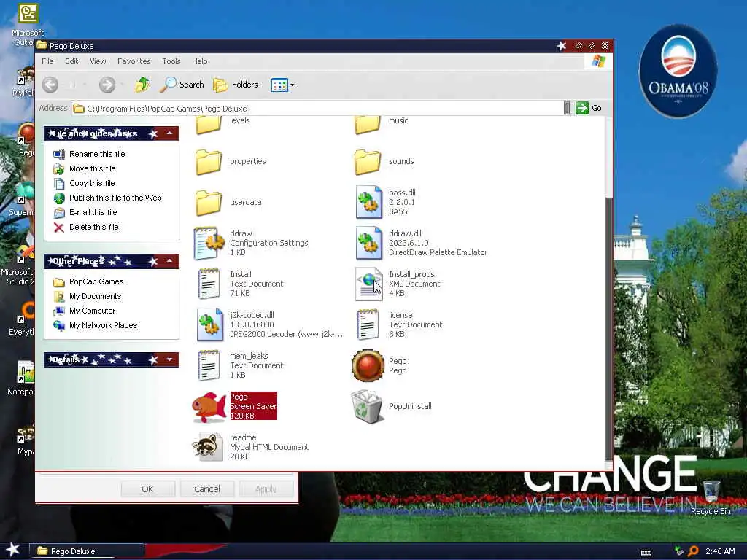The width and height of the screenshot is (747, 560).
Task: Collapse File and Folder Tasks panel
Action: point(169,133)
